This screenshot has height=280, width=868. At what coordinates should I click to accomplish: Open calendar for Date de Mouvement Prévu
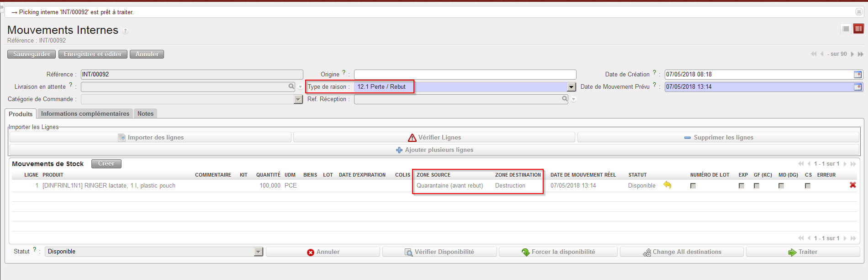click(857, 87)
